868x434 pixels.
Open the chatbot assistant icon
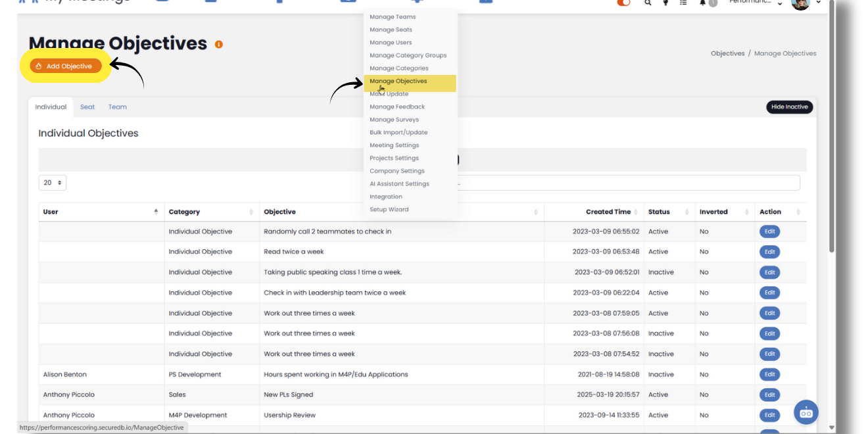coord(806,412)
